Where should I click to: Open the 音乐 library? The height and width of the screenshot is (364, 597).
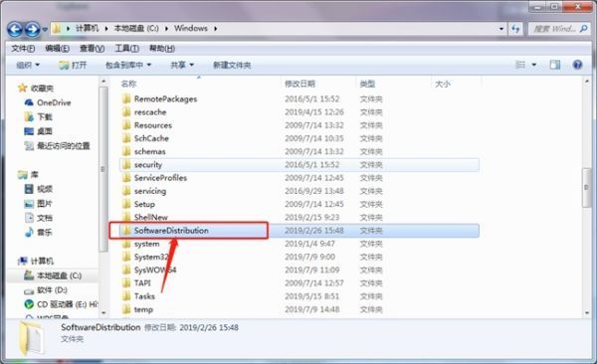[38, 233]
